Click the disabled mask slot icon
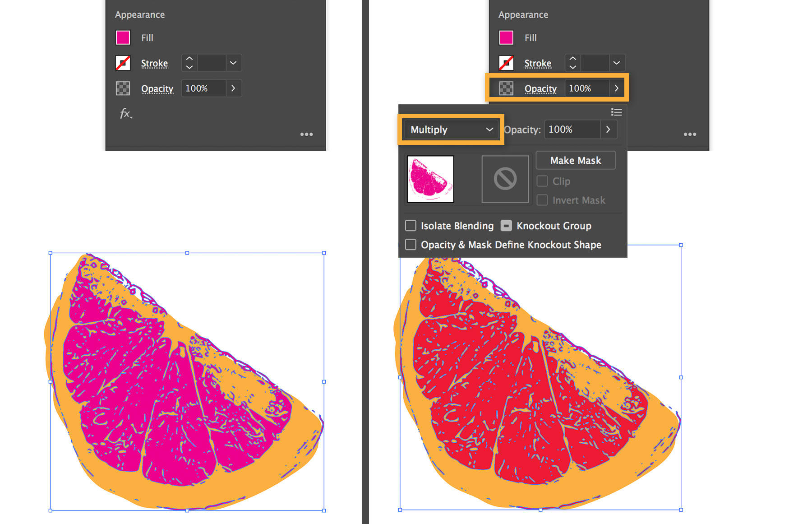This screenshot has width=812, height=524. (505, 179)
